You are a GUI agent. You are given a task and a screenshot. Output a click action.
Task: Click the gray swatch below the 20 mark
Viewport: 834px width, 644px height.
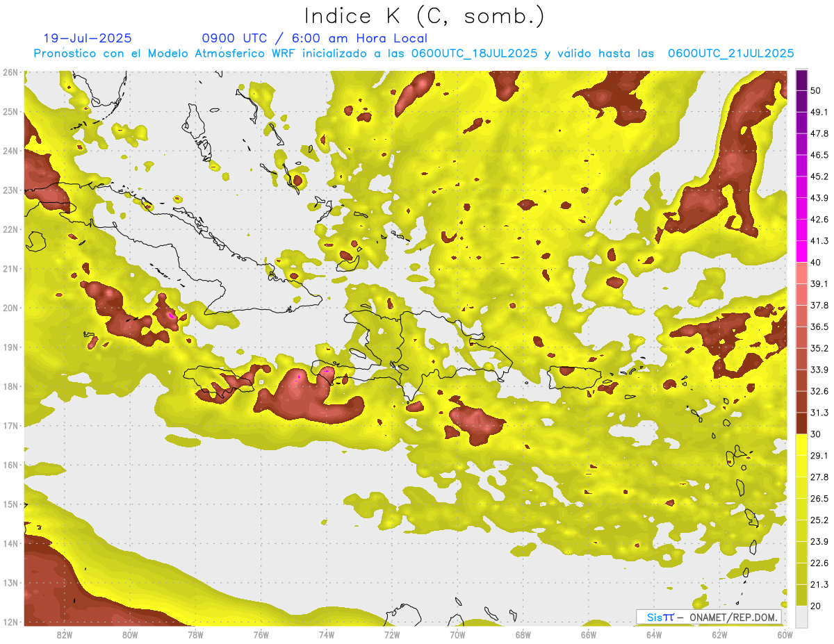(x=801, y=616)
